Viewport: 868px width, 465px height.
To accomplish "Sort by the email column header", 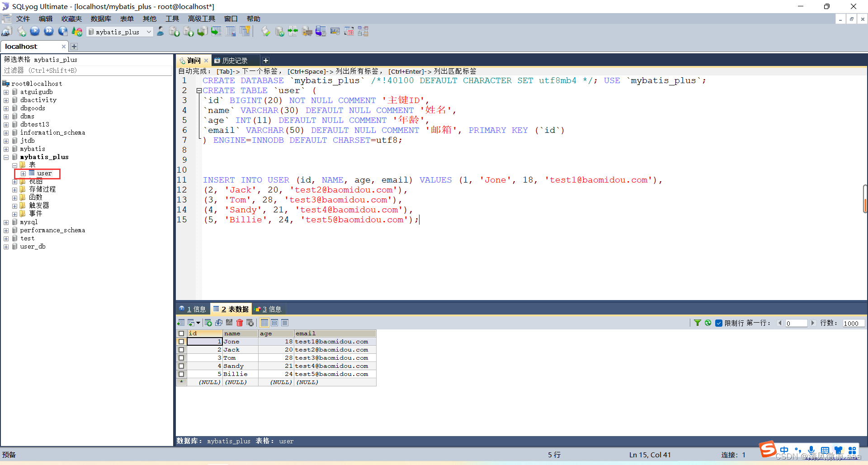I will tap(335, 333).
